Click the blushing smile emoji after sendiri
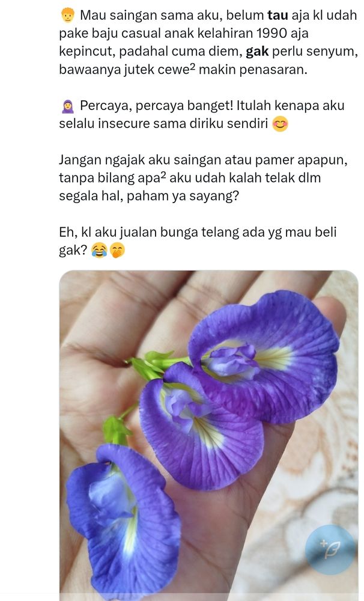The height and width of the screenshot is (601, 364). point(280,124)
